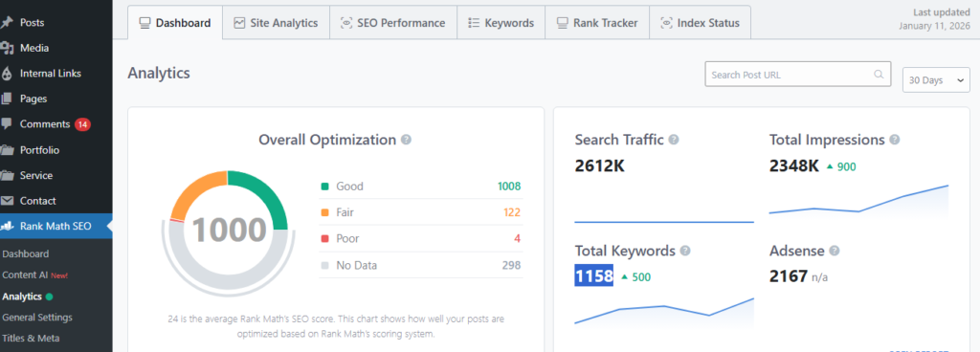Open Rank Math Dashboard submenu link
The width and height of the screenshot is (980, 352).
(x=26, y=254)
